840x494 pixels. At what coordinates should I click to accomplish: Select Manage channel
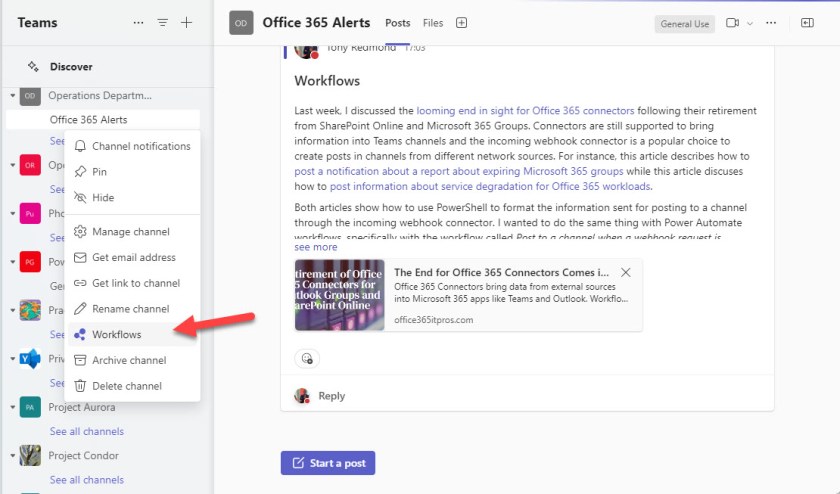[132, 231]
